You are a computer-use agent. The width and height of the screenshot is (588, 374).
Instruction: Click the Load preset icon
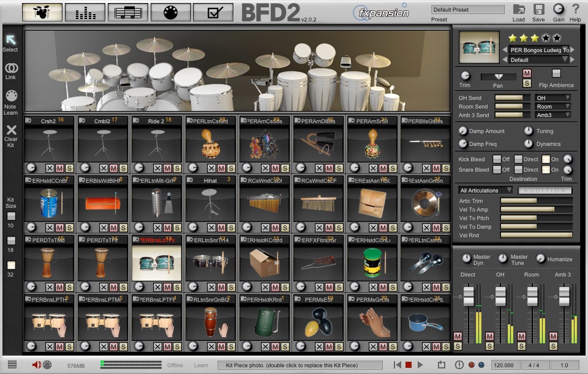coord(519,9)
